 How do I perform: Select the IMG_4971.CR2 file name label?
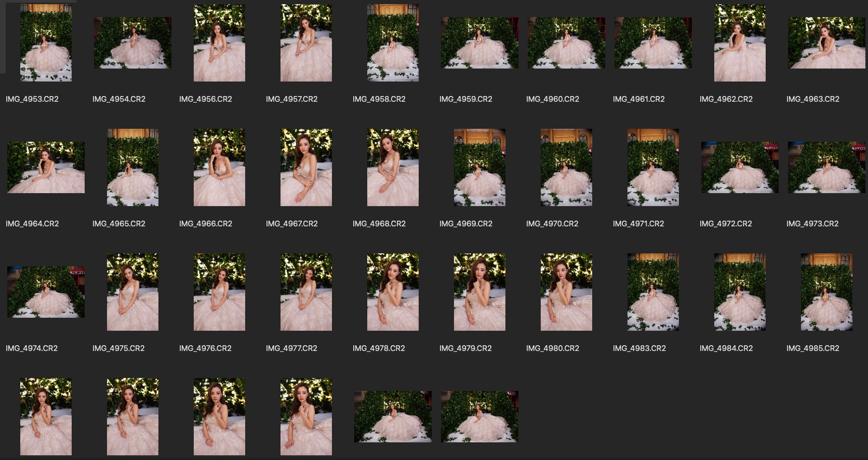638,224
